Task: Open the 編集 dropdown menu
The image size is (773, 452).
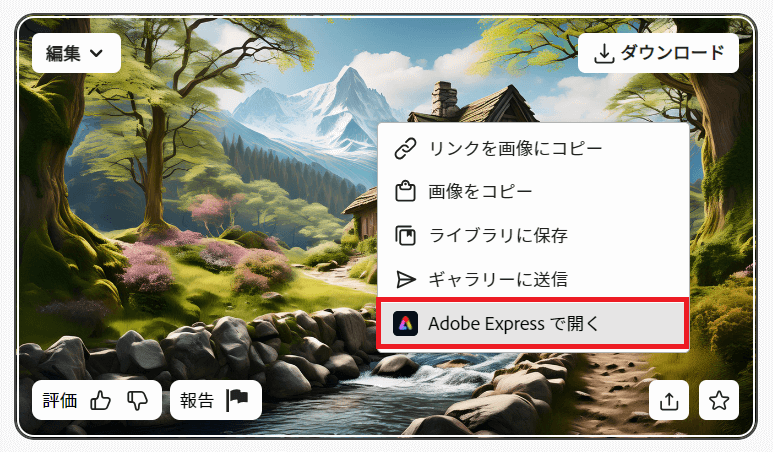Action: 76,53
